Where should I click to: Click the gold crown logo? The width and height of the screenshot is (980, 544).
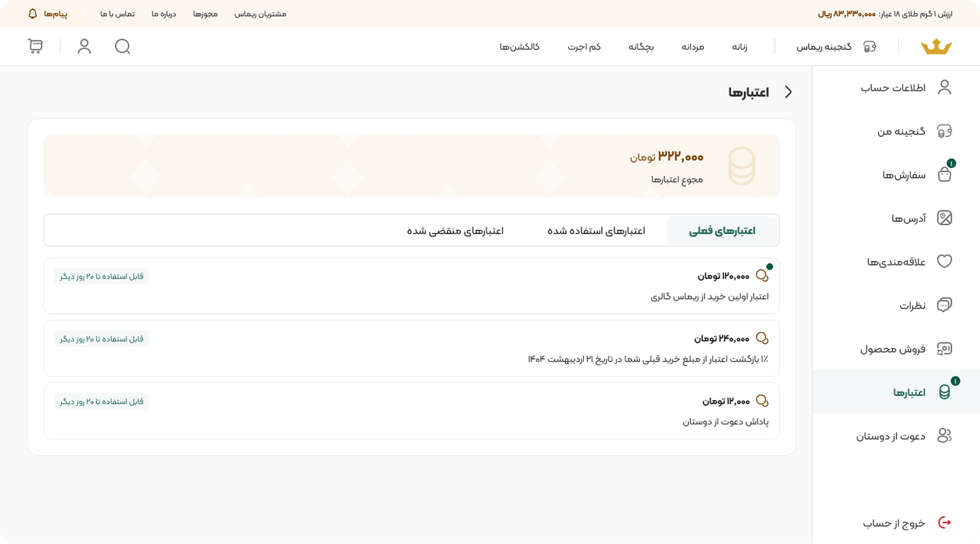(936, 46)
